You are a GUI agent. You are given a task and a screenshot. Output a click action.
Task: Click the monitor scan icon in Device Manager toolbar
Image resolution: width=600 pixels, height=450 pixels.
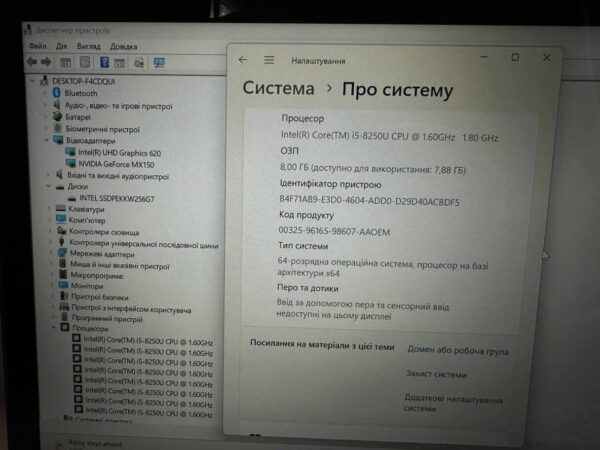point(159,62)
